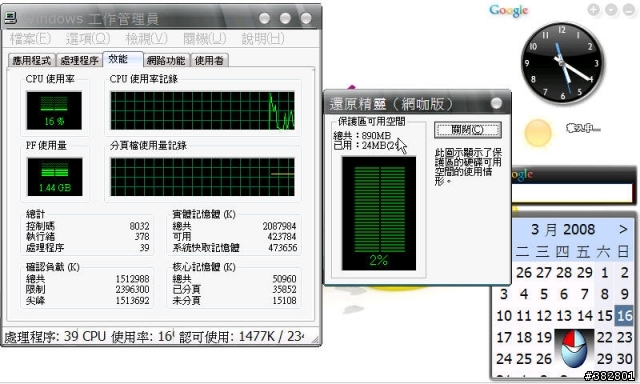This screenshot has width=640, height=384.
Task: Click the 執行緒 378 row
Action: (87, 237)
